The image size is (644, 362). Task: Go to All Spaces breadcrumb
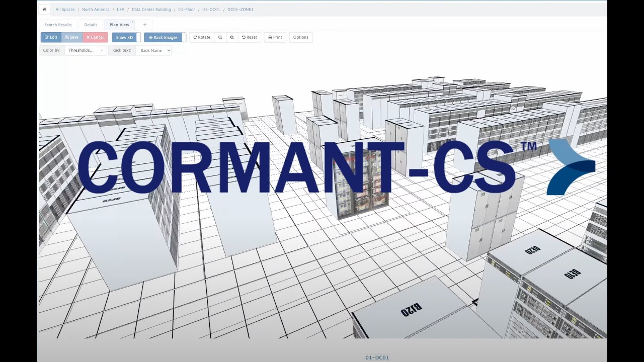coord(65,10)
